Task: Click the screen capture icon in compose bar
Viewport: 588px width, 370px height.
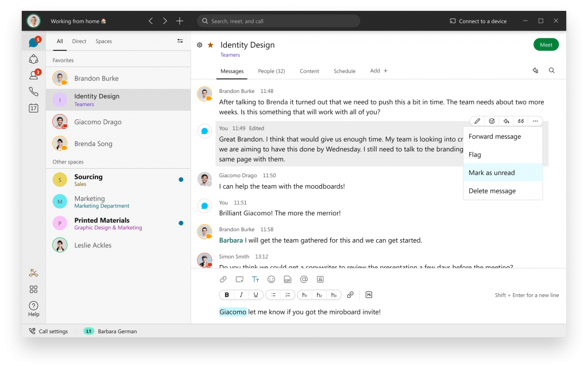Action: tap(239, 279)
